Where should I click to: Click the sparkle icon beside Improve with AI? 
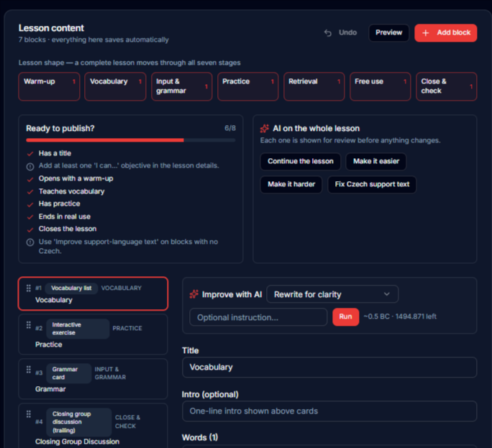pos(194,294)
